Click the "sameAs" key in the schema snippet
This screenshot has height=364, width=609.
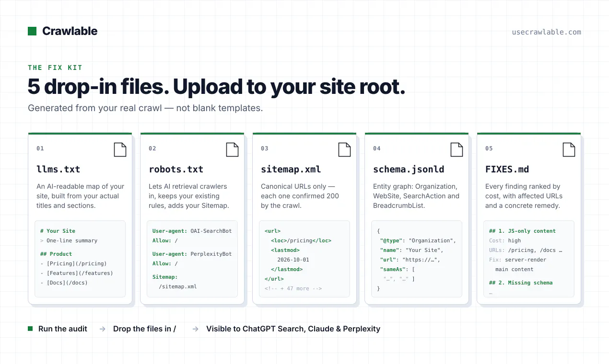coord(392,269)
